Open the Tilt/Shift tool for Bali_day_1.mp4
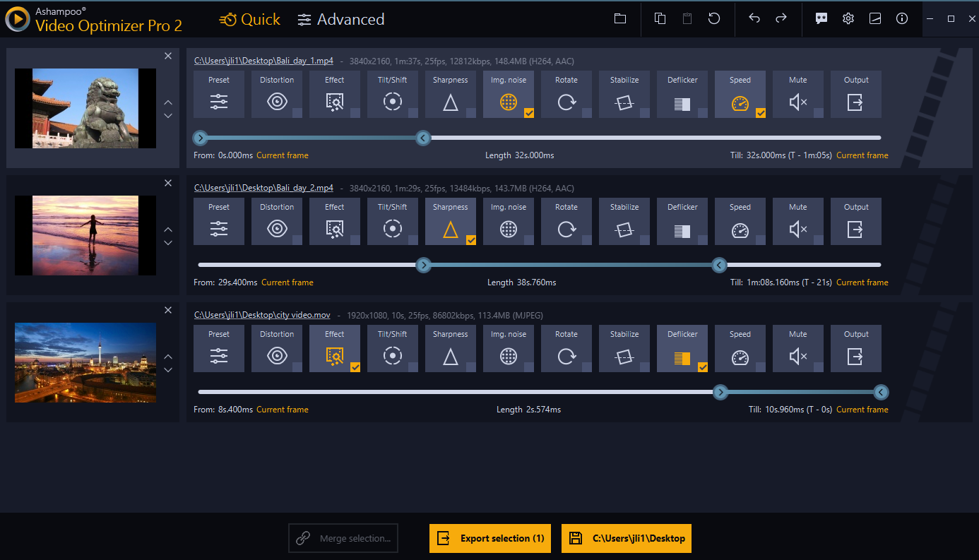The width and height of the screenshot is (979, 560). pyautogui.click(x=393, y=94)
